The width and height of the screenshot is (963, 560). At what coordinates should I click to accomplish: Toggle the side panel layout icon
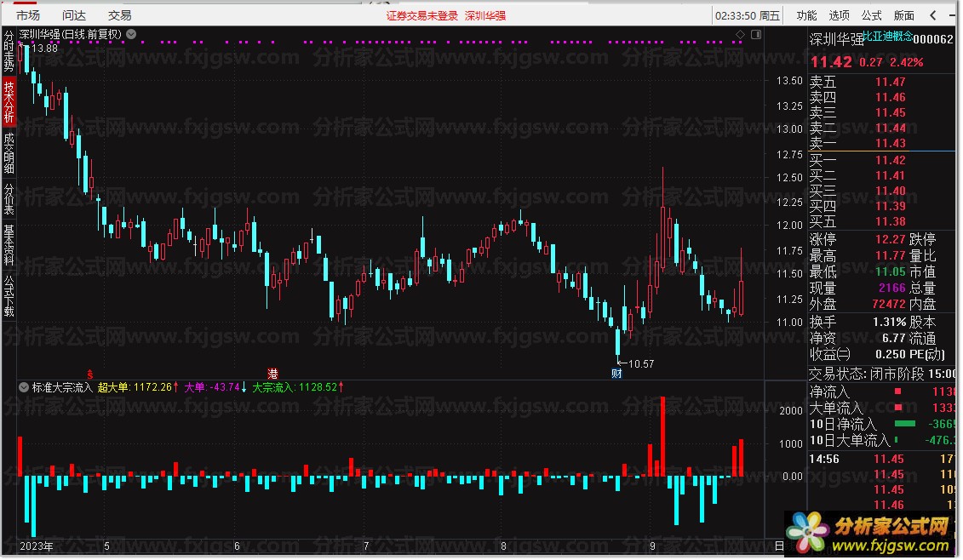[756, 35]
